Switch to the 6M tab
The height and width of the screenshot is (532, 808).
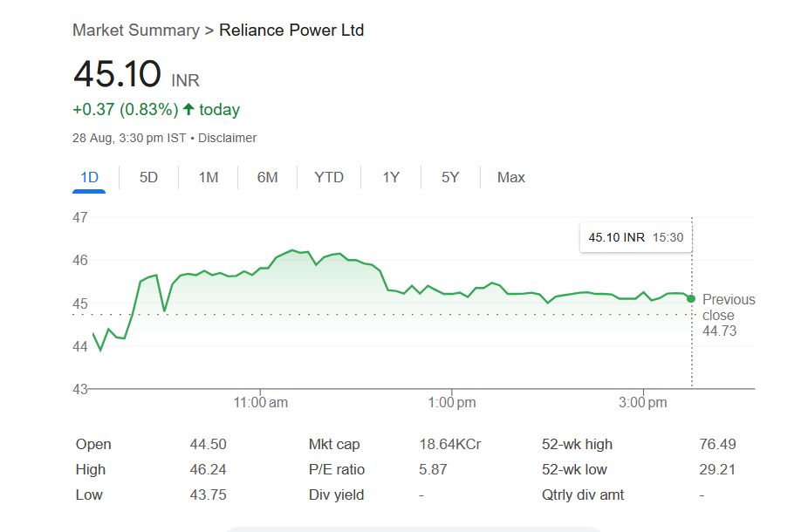coord(267,178)
